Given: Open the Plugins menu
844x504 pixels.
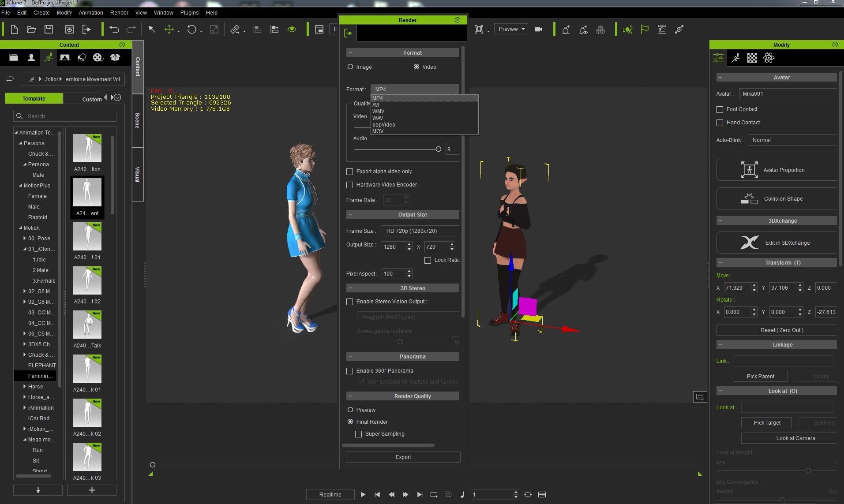Looking at the screenshot, I should pos(189,12).
